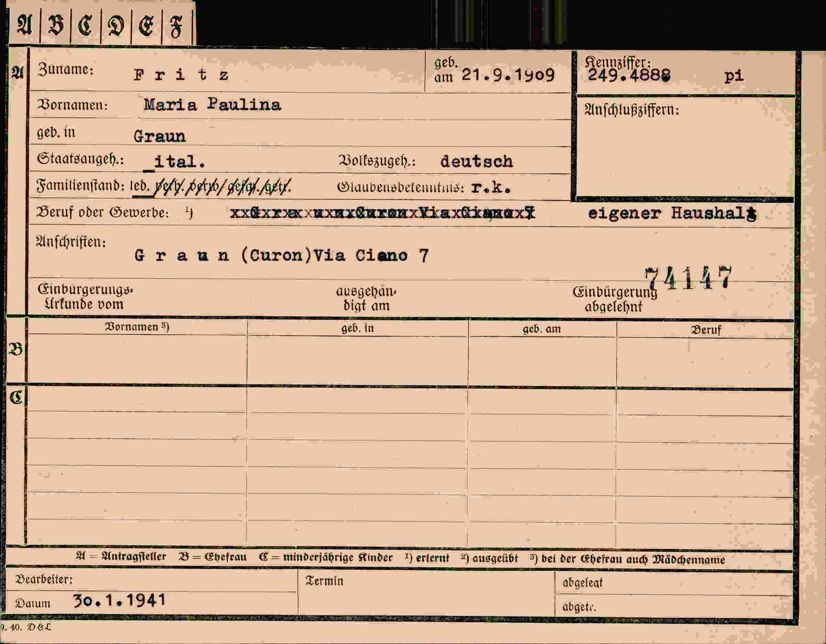
Task: Click the 'A = Antragsteller' legend entry
Action: pos(121,557)
